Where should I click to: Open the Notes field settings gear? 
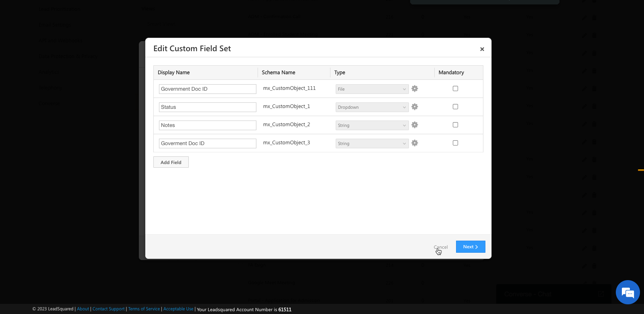pyautogui.click(x=415, y=125)
